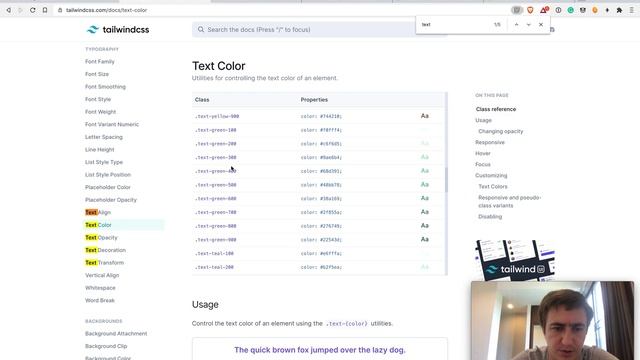Open Text Decoration in sidebar
Screen dimensions: 640x360
105,250
